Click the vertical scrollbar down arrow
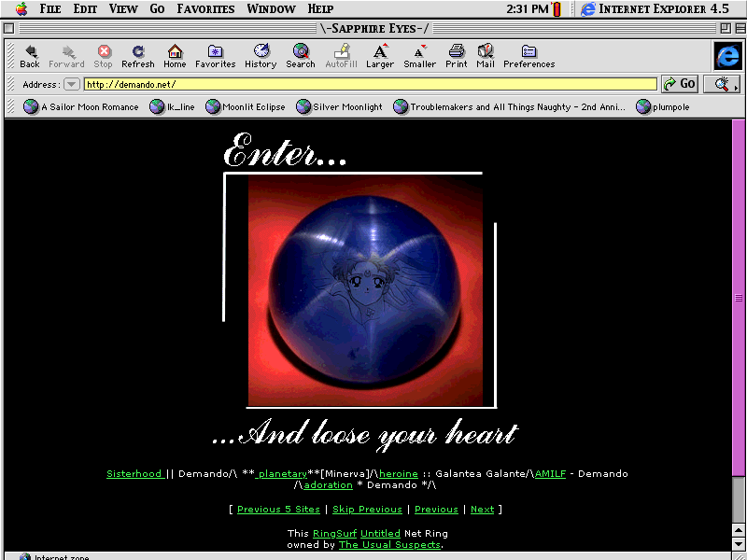Image resolution: width=747 pixels, height=560 pixels. pos(739,541)
